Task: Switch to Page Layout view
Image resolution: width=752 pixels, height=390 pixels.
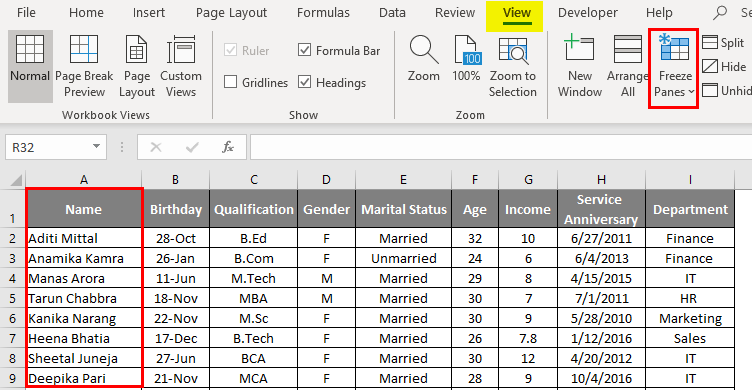Action: coord(137,67)
